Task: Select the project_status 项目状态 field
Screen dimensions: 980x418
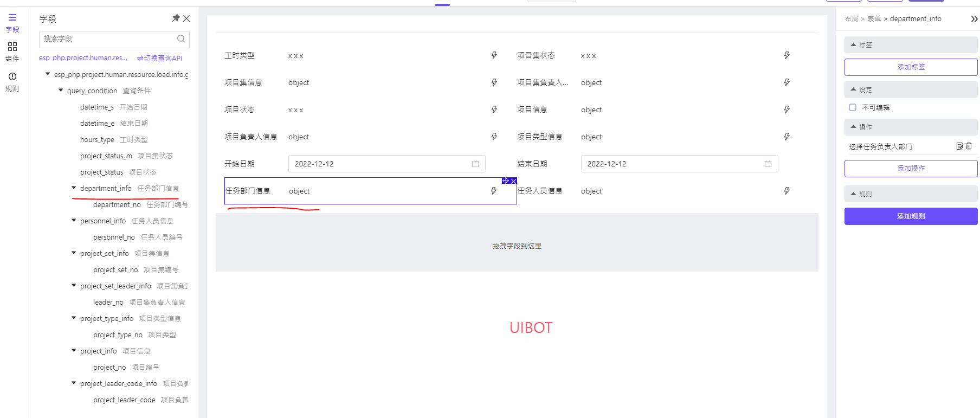Action: [118, 172]
